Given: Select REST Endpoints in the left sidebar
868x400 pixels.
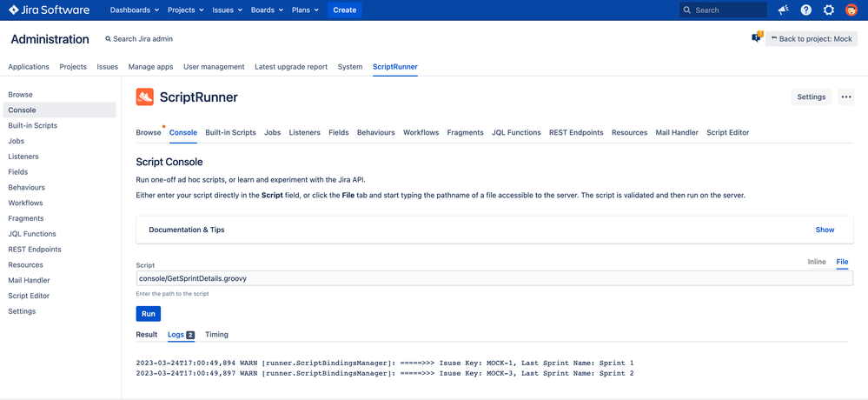Looking at the screenshot, I should point(35,250).
